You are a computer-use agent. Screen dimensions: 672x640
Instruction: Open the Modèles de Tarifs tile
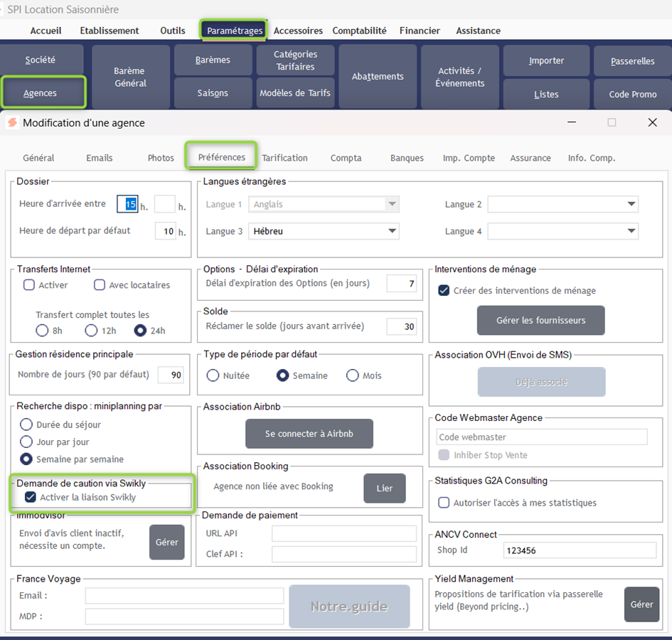[295, 93]
